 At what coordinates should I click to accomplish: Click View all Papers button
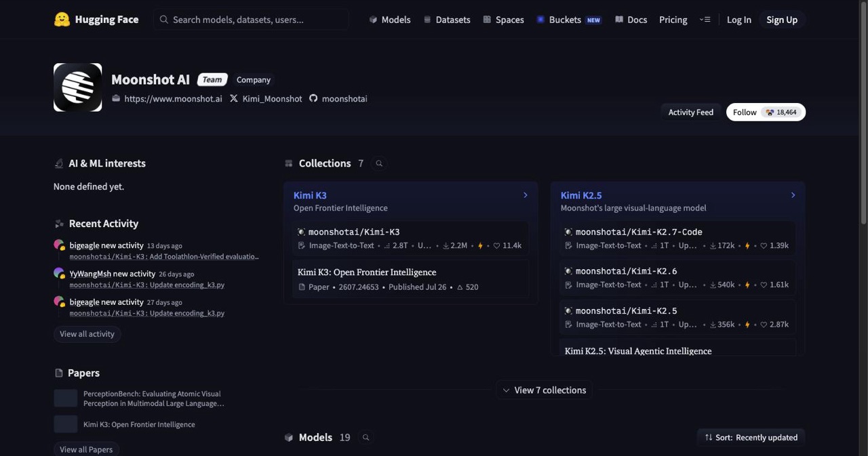tap(86, 449)
